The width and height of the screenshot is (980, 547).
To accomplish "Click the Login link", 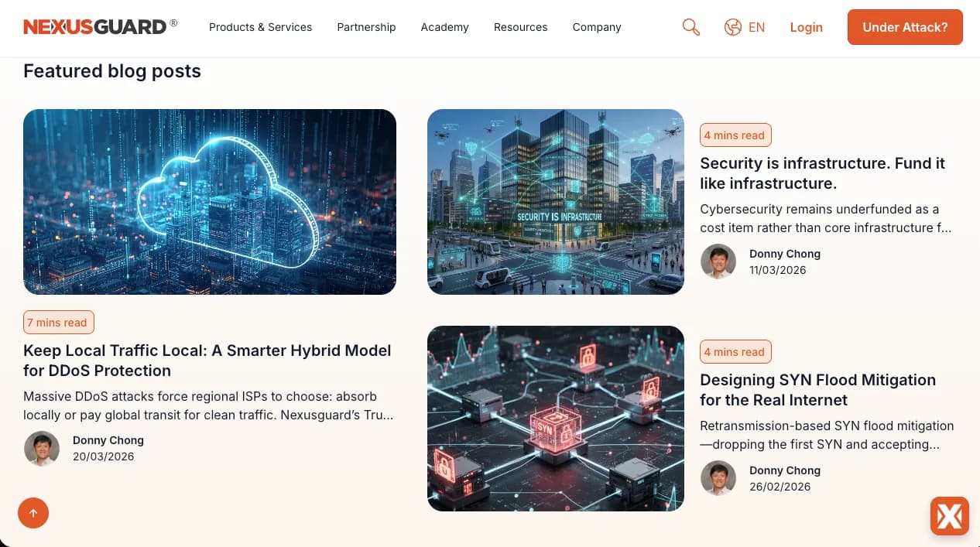I will click(806, 27).
